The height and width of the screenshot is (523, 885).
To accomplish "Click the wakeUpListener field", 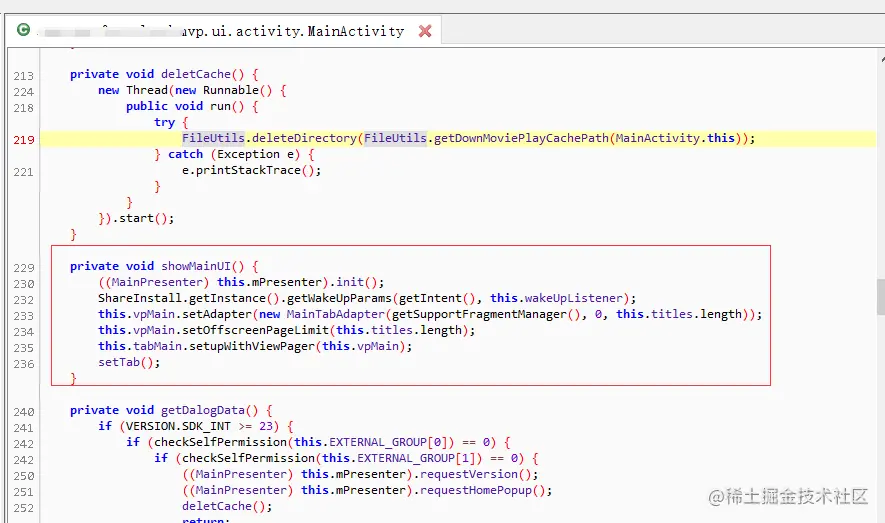I will tap(573, 298).
